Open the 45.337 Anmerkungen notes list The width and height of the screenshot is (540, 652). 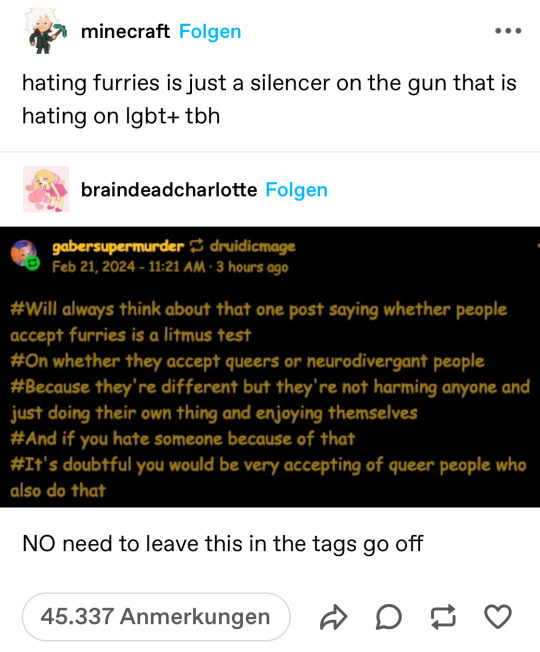155,617
